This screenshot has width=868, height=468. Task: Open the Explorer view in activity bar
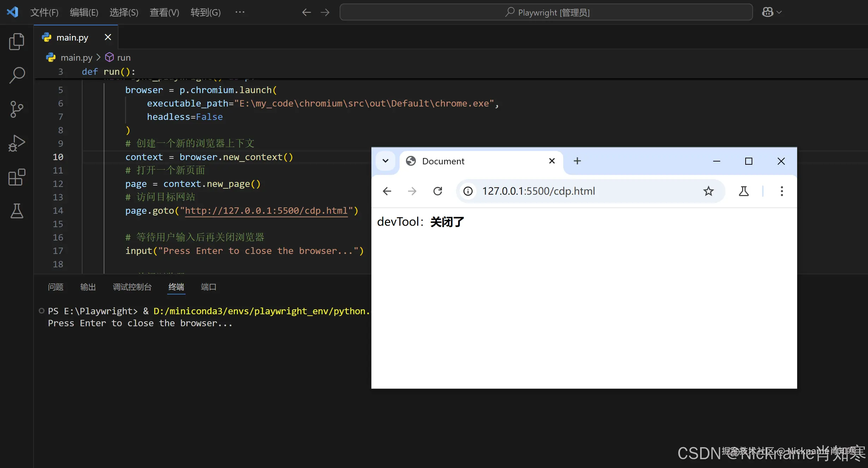[x=17, y=42]
